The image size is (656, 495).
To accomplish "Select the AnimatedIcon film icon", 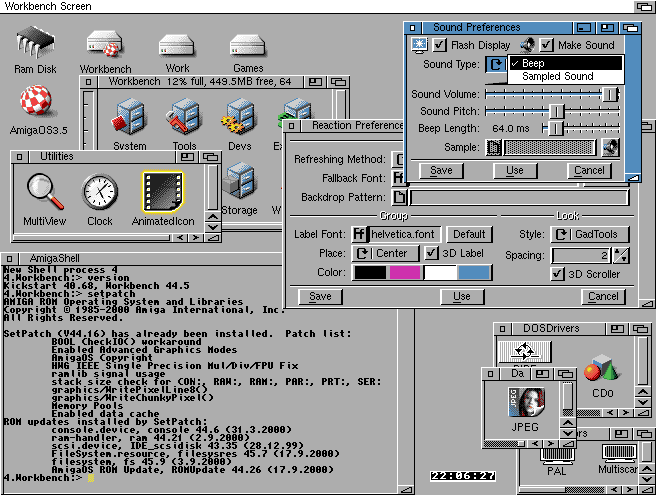I will pos(162,191).
